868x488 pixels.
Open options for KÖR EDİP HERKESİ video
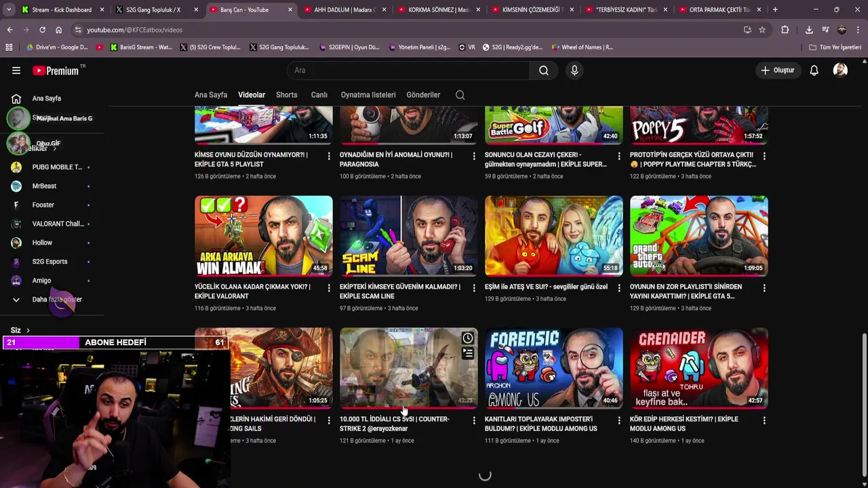pos(764,420)
